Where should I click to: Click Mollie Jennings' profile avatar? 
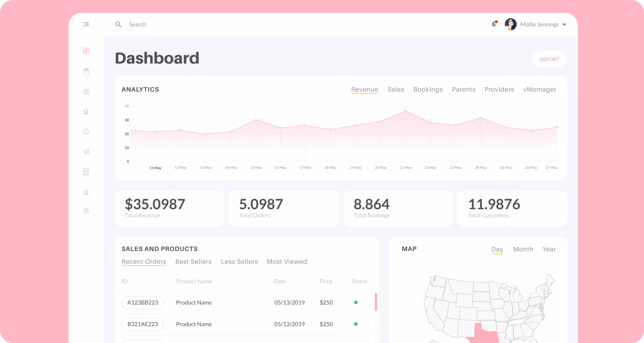510,24
